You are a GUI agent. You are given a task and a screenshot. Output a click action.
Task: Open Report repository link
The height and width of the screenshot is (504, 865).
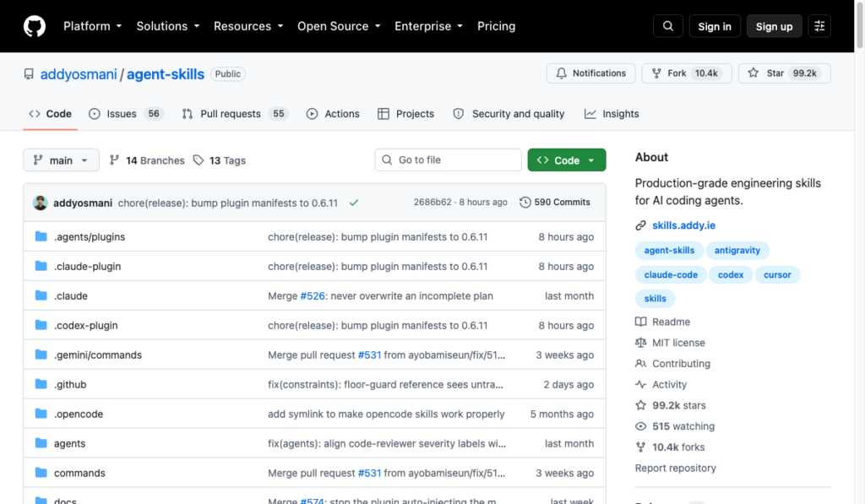point(675,468)
